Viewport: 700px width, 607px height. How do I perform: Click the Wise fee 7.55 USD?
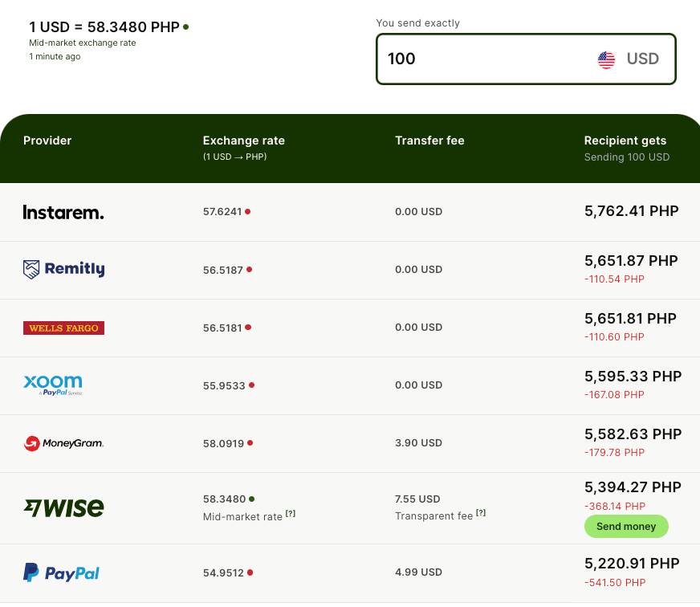tap(417, 499)
